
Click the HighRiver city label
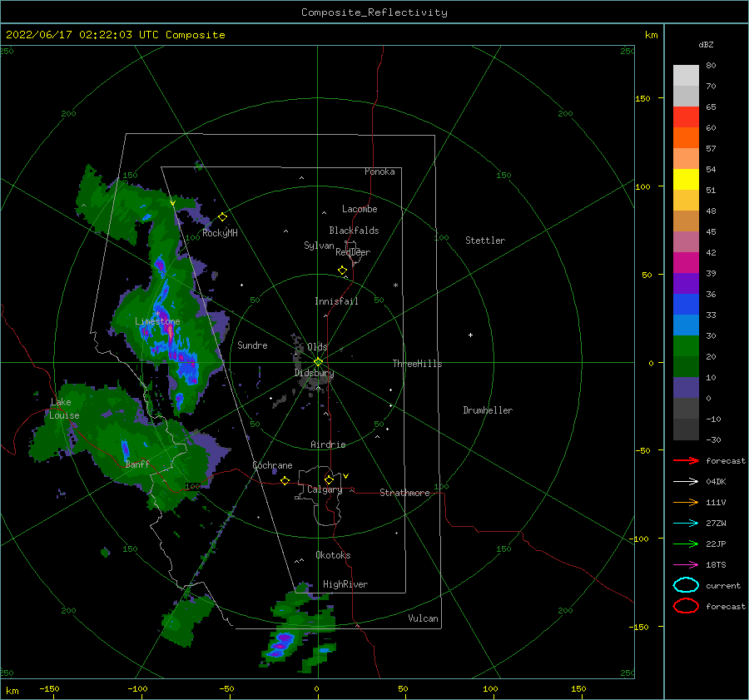tap(345, 584)
